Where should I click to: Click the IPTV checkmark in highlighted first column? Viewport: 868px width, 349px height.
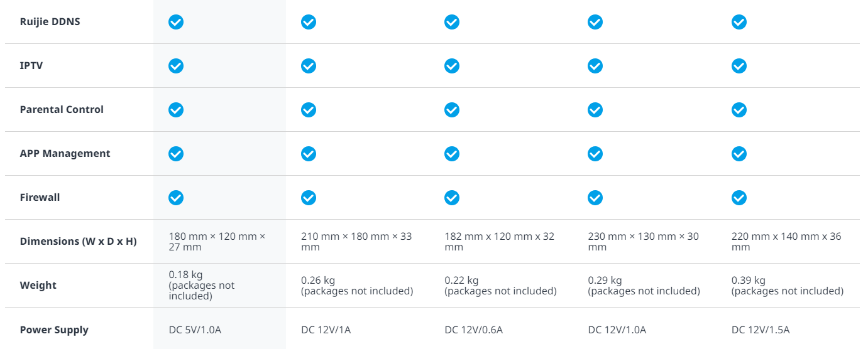[176, 66]
